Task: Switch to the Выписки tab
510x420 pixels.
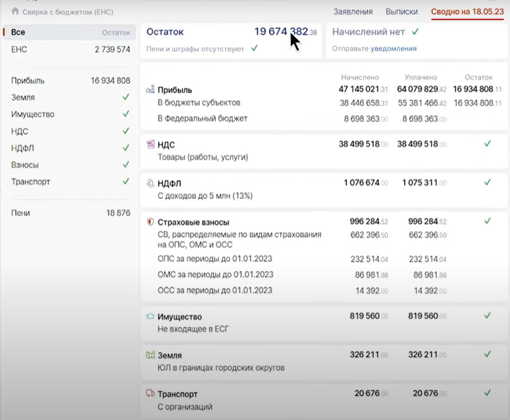Action: [401, 12]
